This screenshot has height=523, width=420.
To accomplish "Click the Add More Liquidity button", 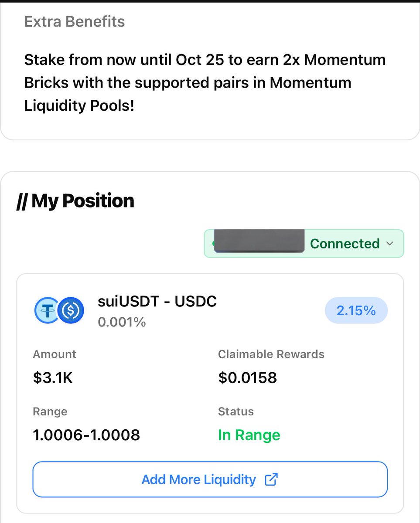I will [x=210, y=479].
